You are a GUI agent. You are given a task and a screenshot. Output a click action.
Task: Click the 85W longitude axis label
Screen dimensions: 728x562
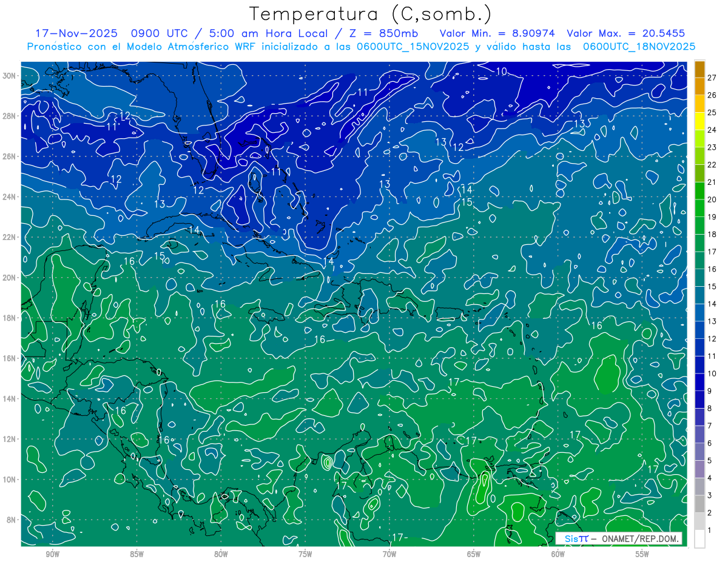(136, 554)
